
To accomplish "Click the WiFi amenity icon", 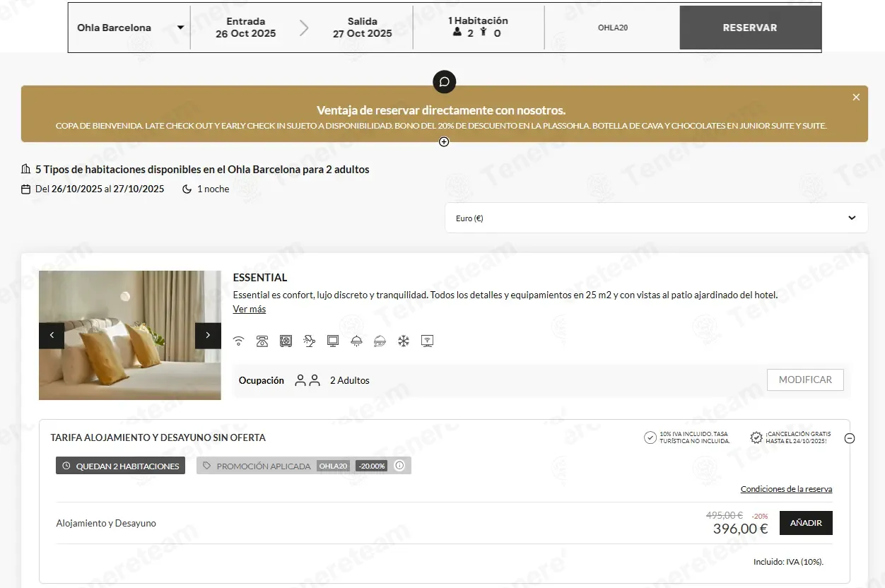I will tap(239, 341).
